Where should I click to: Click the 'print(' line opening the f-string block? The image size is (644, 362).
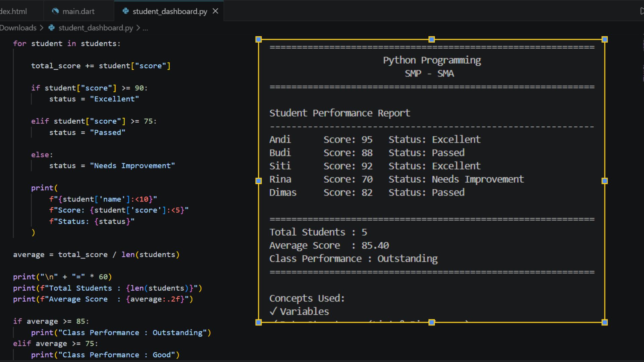click(44, 188)
